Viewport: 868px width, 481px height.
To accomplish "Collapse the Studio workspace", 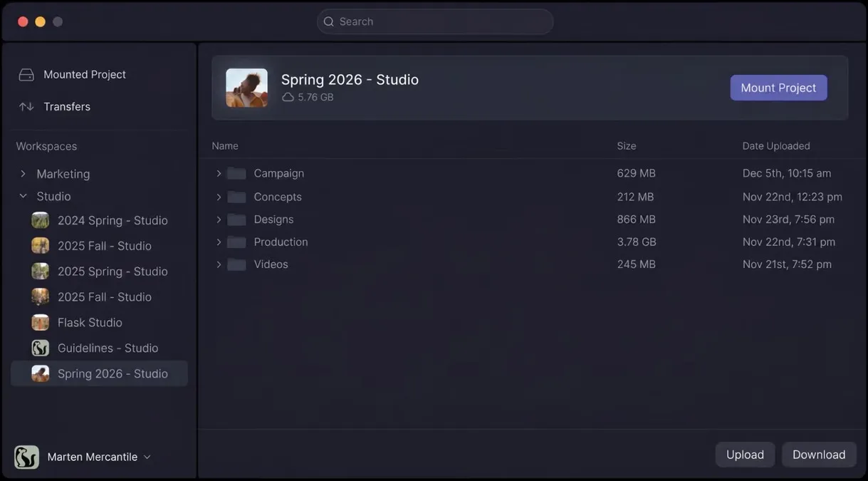I will (x=23, y=196).
